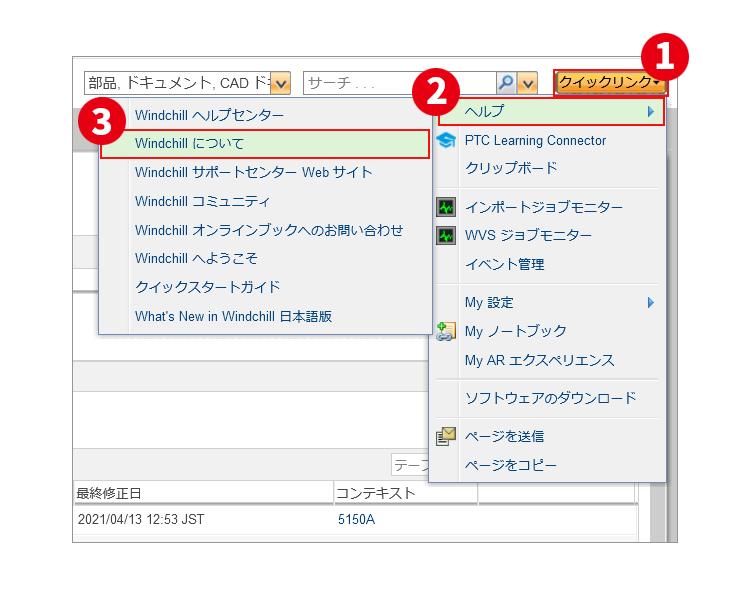Select Windchill について
The width and height of the screenshot is (750, 600).
[265, 144]
